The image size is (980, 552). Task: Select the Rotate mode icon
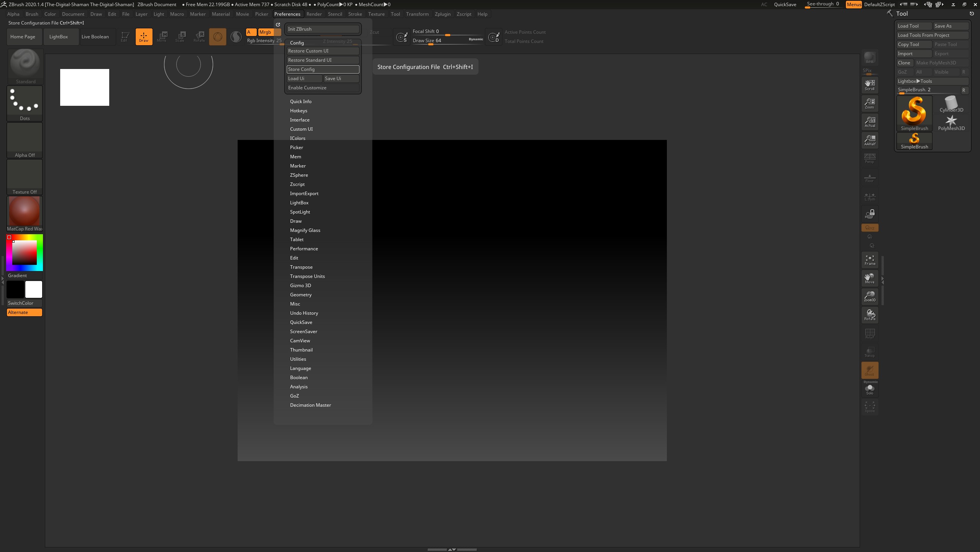pyautogui.click(x=199, y=36)
